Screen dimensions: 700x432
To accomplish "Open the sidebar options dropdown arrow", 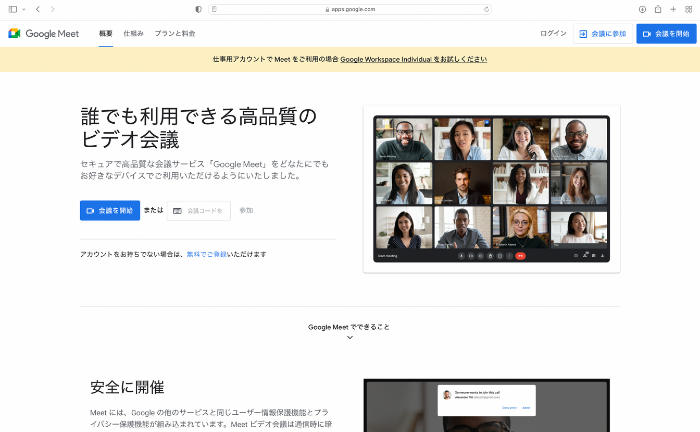I will [x=24, y=9].
